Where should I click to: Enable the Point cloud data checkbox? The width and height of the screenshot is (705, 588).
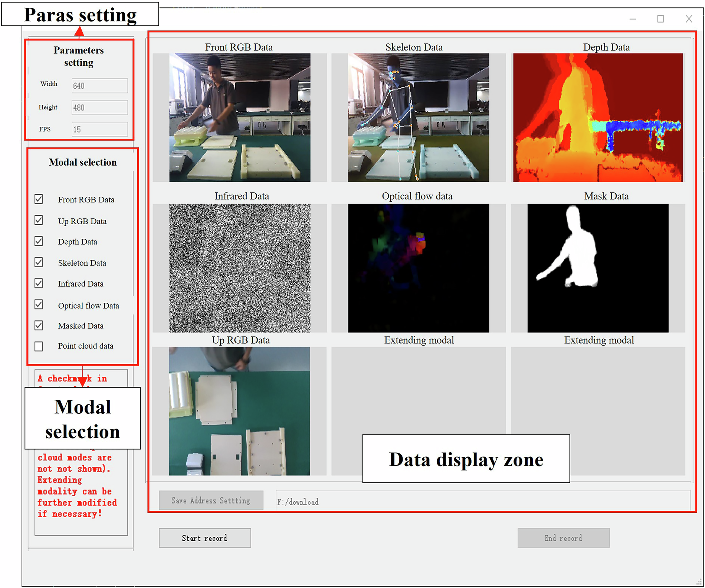pos(39,346)
